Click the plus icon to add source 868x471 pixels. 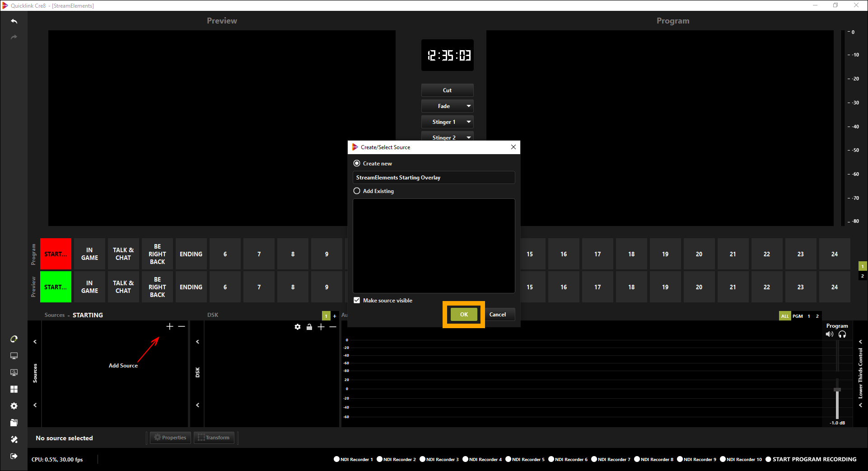tap(170, 326)
